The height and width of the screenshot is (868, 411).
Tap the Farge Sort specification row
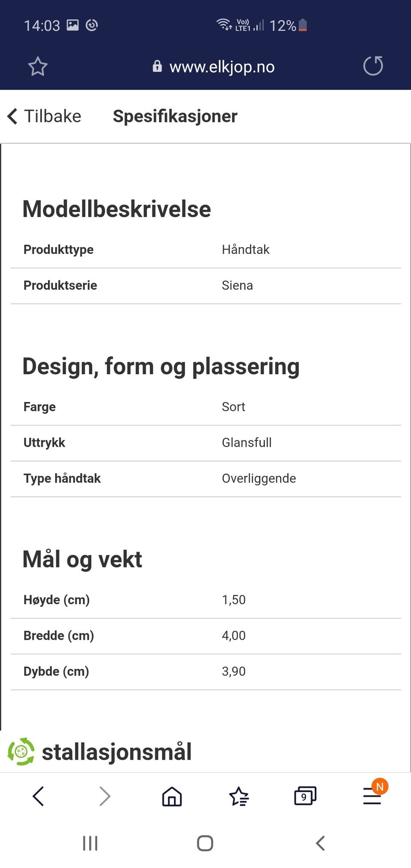pos(206,407)
